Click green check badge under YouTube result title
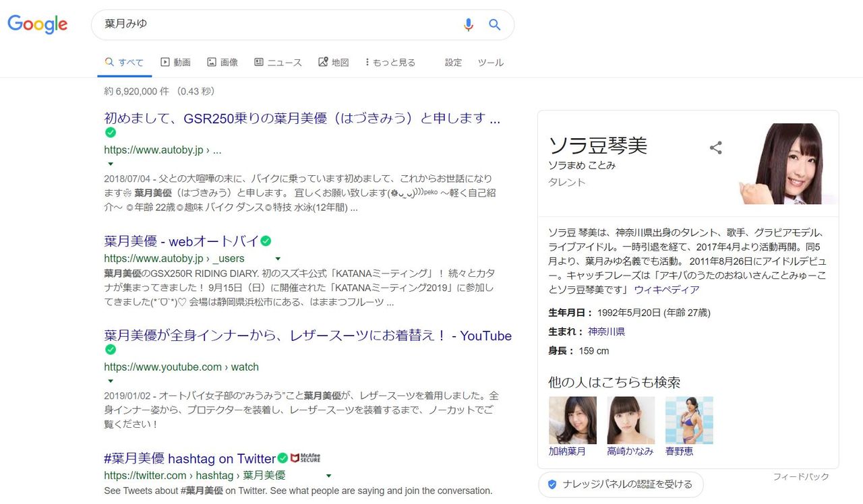The width and height of the screenshot is (863, 504). (111, 350)
